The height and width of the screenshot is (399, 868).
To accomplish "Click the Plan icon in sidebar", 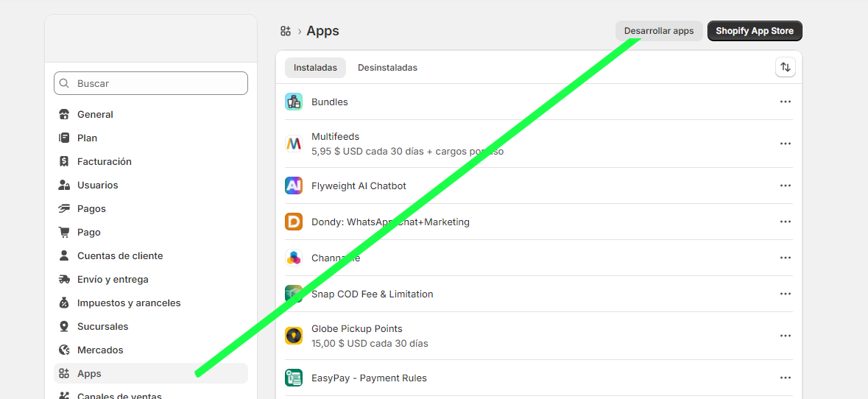I will pos(64,138).
